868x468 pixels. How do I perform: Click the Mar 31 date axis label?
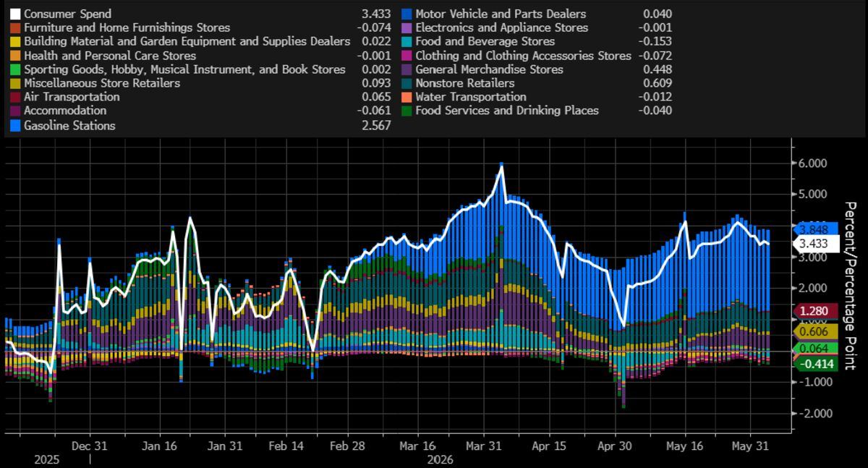click(482, 446)
